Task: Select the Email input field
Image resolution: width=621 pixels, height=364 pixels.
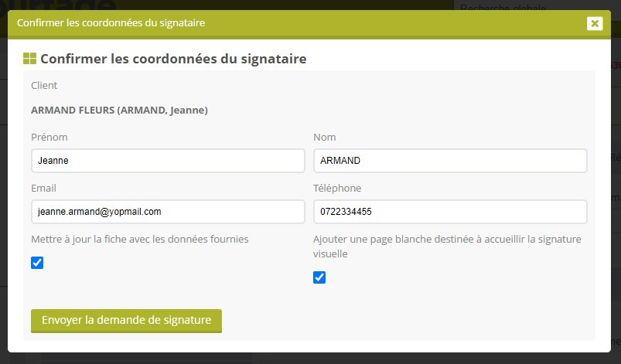Action: (168, 211)
